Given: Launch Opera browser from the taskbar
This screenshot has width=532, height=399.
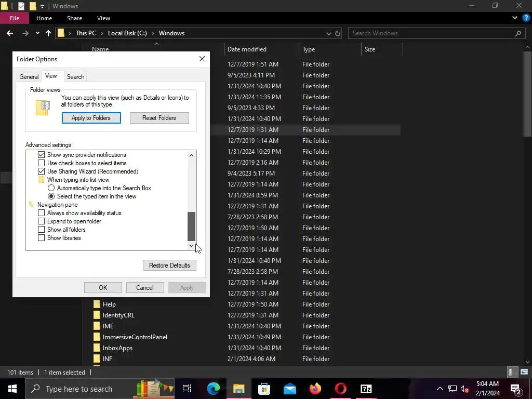Looking at the screenshot, I should point(341,389).
